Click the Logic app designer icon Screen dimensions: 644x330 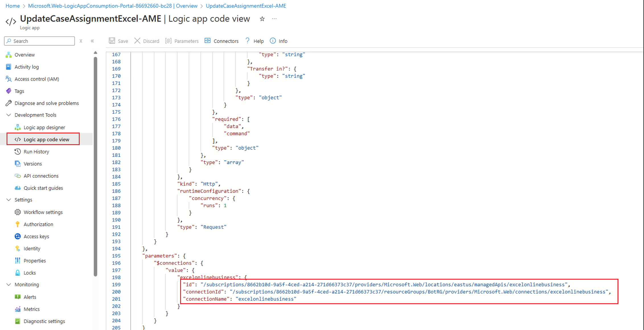tap(18, 127)
